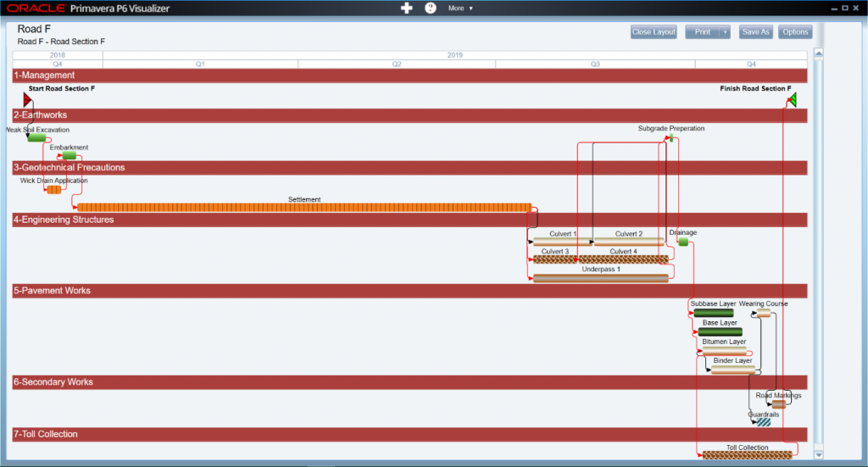Select the Weak Soil Excavation bar

point(36,138)
